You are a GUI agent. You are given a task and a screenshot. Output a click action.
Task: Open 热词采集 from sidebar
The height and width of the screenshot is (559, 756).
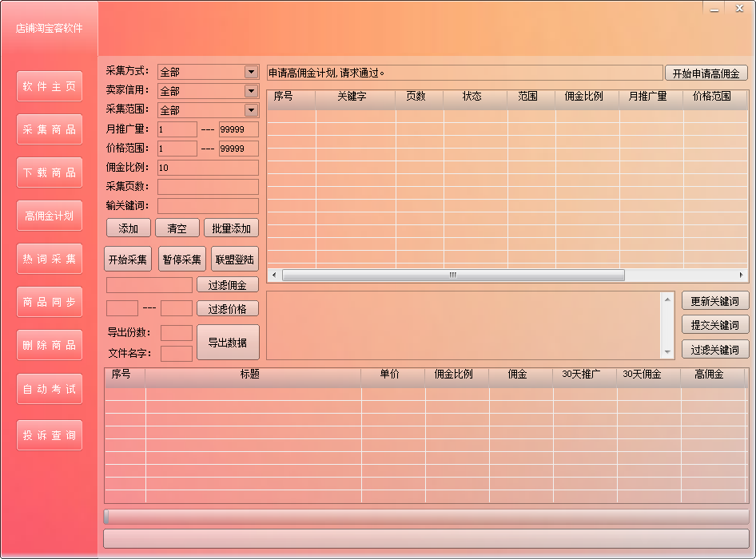[50, 259]
